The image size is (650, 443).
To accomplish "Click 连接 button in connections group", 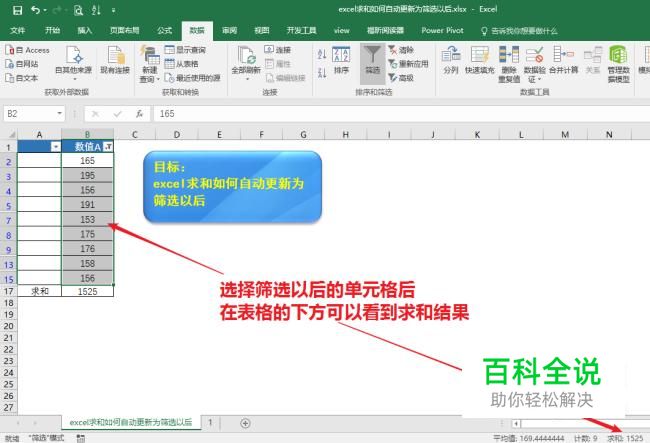I will (x=278, y=50).
